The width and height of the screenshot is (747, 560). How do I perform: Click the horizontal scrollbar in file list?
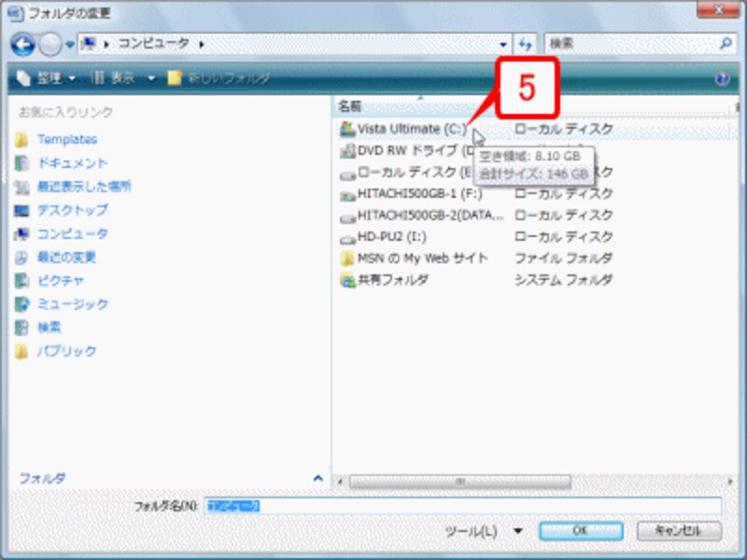[x=459, y=482]
